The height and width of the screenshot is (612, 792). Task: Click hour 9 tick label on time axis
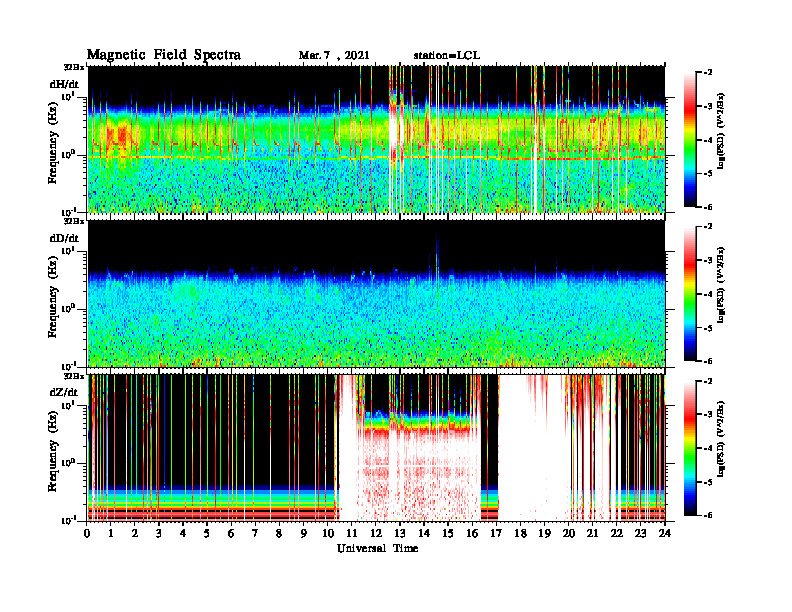[304, 533]
